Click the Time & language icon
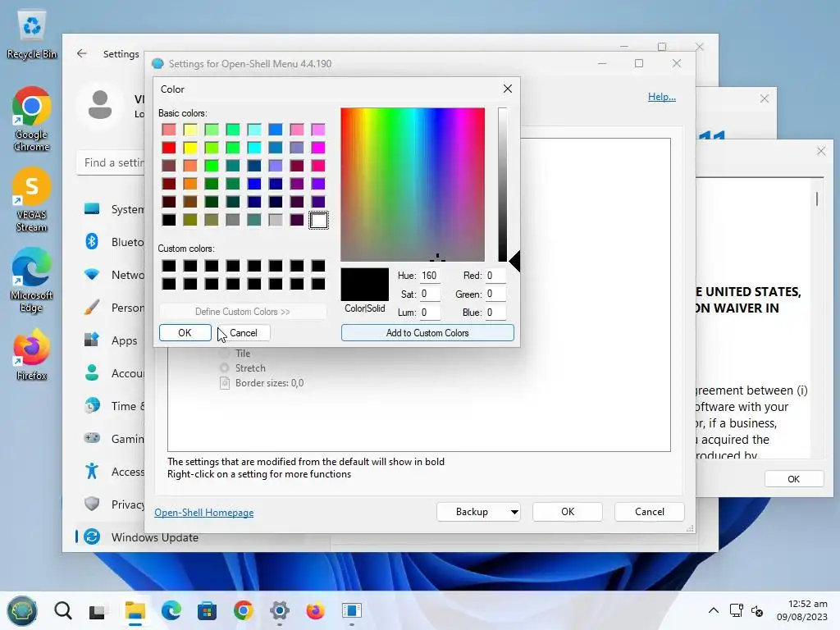Viewport: 840px width, 630px height. click(x=92, y=405)
